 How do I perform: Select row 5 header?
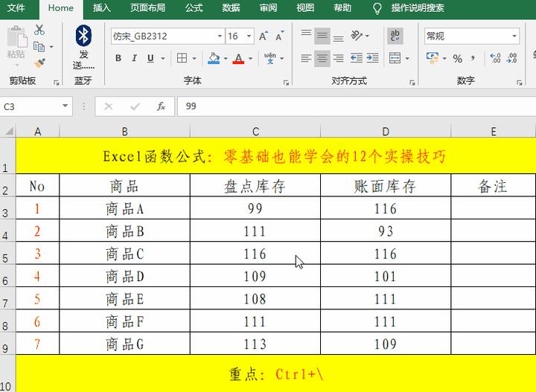pos(7,254)
